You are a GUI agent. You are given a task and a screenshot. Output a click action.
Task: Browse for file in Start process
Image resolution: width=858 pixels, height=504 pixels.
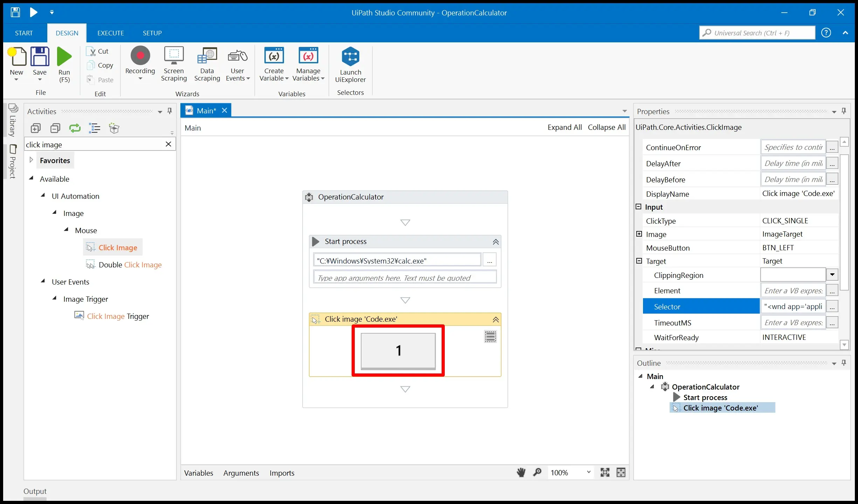[x=490, y=260]
